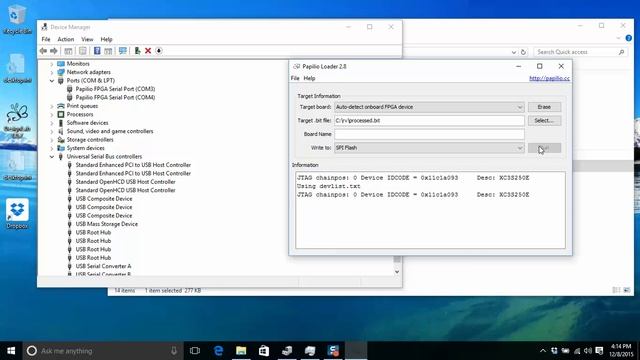Click the Windows Start button

[x=11, y=351]
